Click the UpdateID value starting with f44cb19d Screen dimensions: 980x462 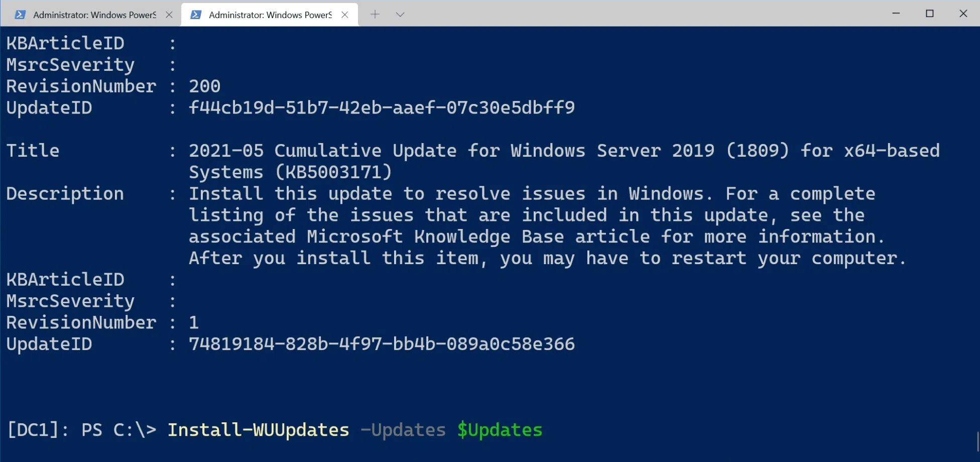(382, 107)
